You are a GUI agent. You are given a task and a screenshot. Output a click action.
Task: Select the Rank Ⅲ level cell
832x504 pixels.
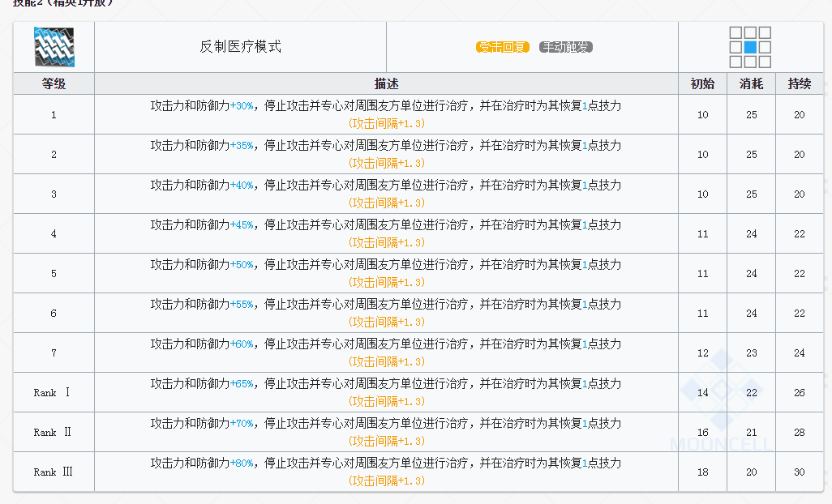(54, 472)
